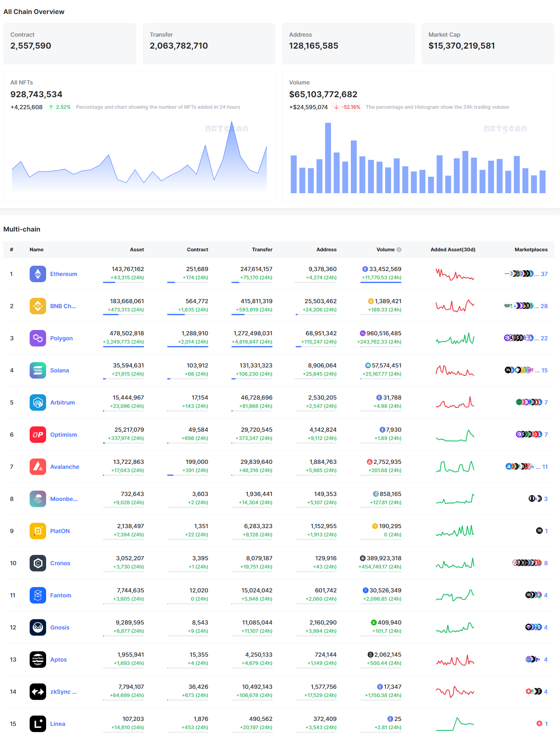
Task: Open the Gnosis chain link
Action: click(60, 627)
